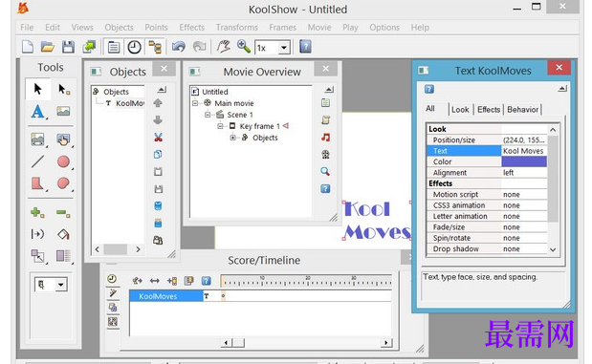Viewport: 592px width, 364px height.
Task: Switch to the Behavior tab
Action: coord(522,109)
